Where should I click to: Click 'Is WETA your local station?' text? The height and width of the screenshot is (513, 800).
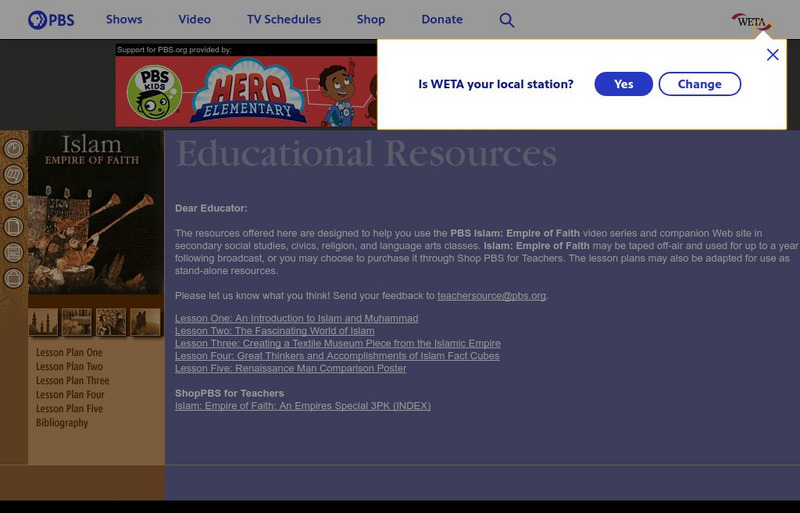click(496, 84)
